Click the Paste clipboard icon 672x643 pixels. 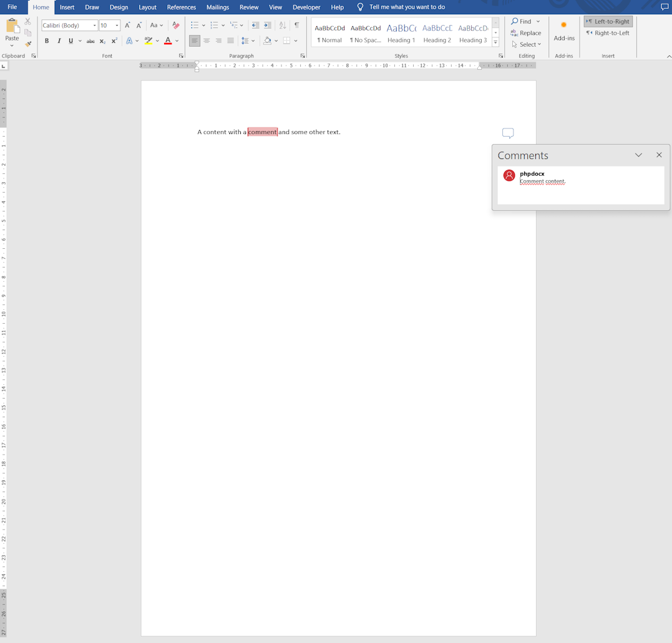click(x=12, y=26)
